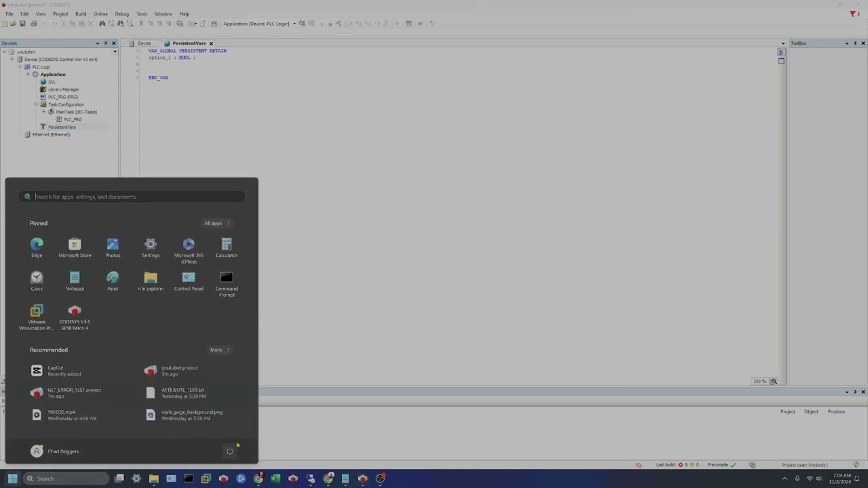The width and height of the screenshot is (868, 488).
Task: Open the Chad Driggers user account
Action: (x=55, y=451)
